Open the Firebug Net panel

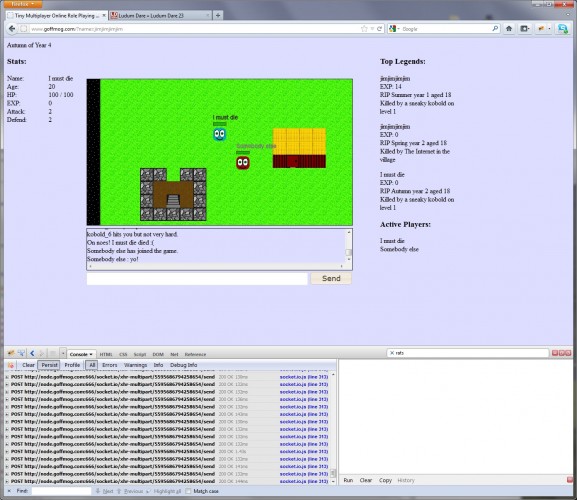coord(174,354)
